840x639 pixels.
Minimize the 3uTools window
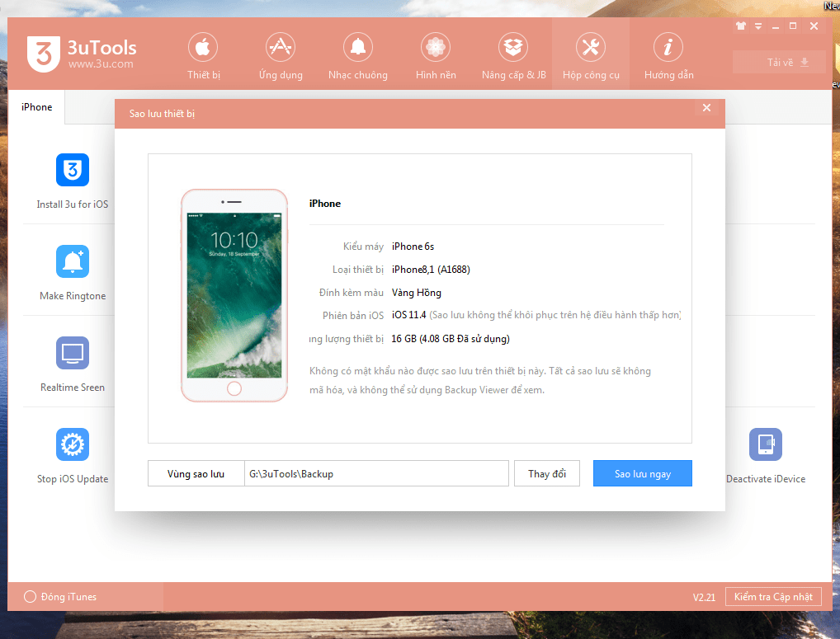pos(775,26)
